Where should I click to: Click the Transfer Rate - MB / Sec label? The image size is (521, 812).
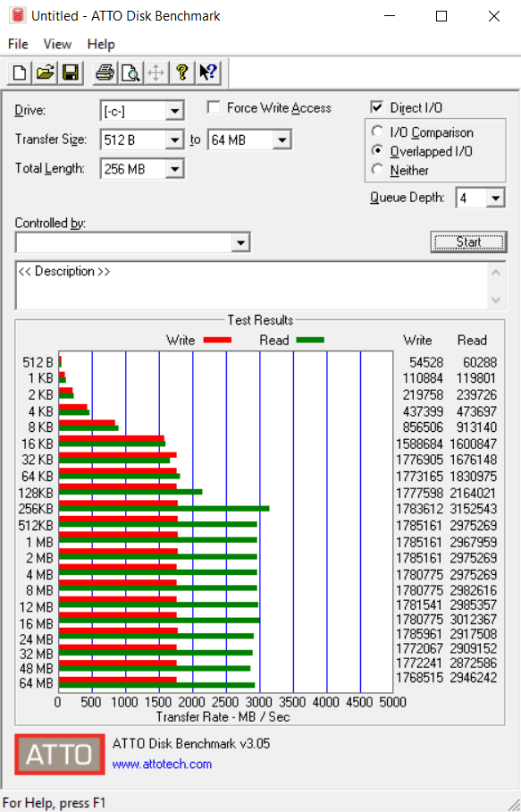223,716
